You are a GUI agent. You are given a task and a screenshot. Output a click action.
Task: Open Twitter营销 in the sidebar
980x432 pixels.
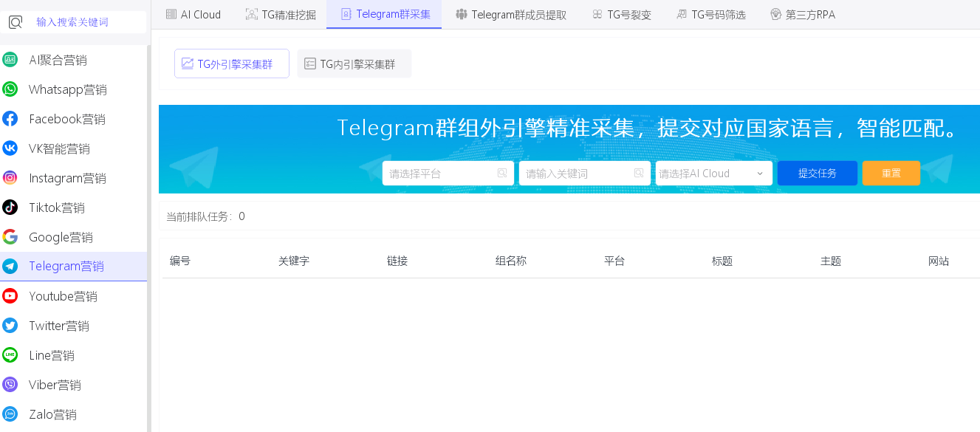(x=74, y=326)
